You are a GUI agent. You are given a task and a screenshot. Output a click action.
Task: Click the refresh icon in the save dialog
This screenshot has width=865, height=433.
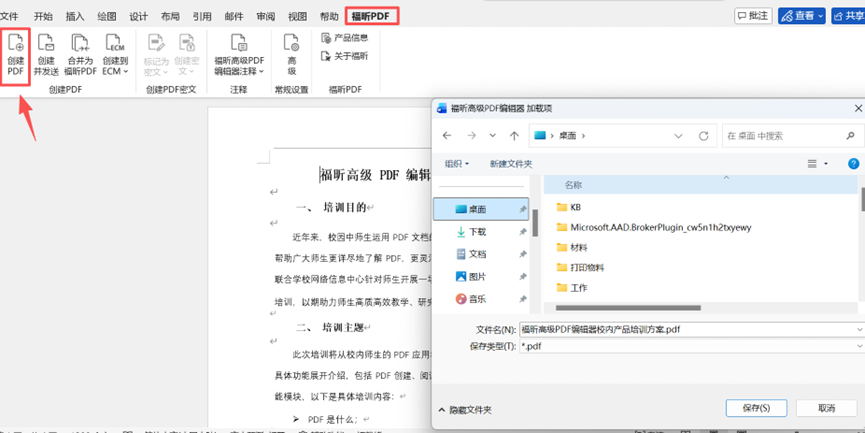(704, 135)
